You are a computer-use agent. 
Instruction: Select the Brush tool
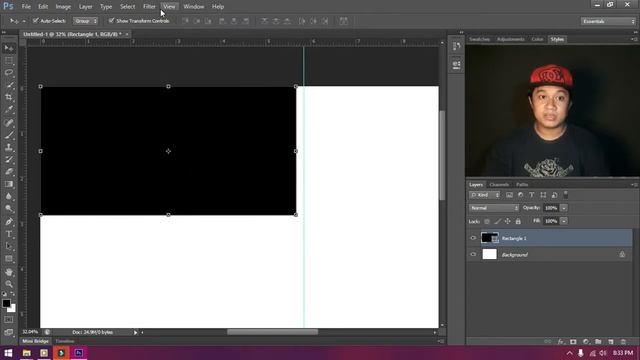(9, 135)
